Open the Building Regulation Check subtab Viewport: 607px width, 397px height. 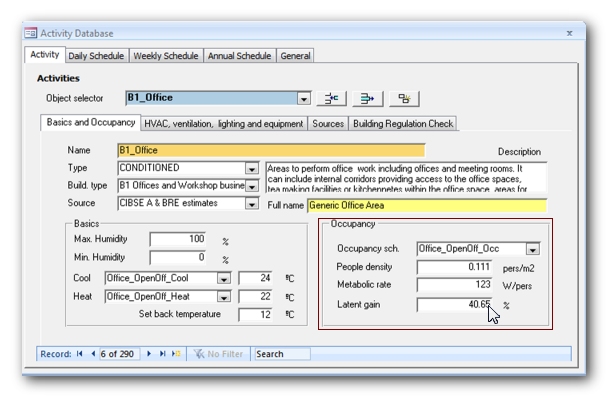click(403, 124)
